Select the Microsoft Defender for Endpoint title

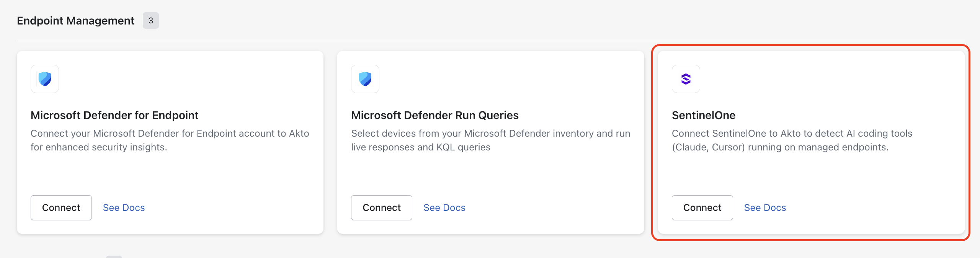(114, 115)
